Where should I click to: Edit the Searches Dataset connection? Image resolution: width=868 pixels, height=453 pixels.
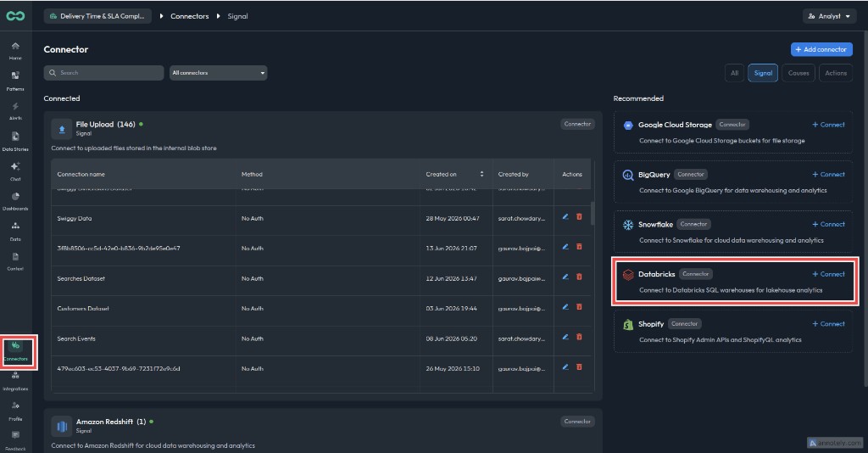coord(565,277)
